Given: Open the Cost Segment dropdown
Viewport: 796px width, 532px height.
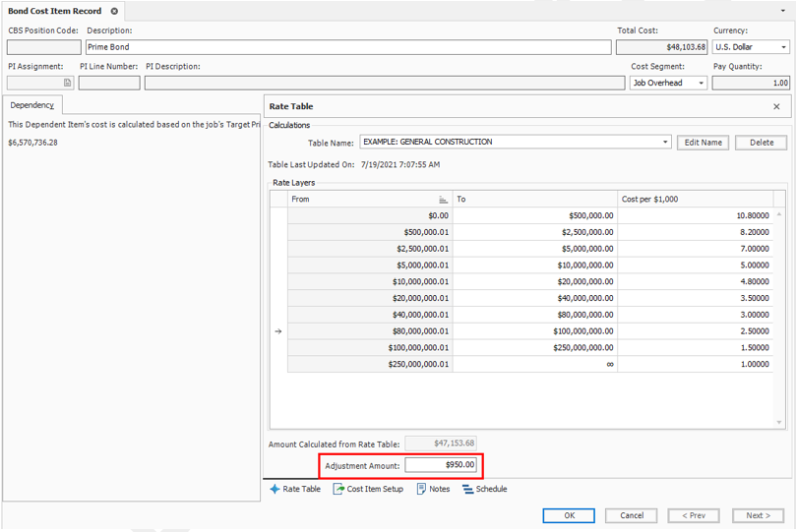Looking at the screenshot, I should click(702, 83).
